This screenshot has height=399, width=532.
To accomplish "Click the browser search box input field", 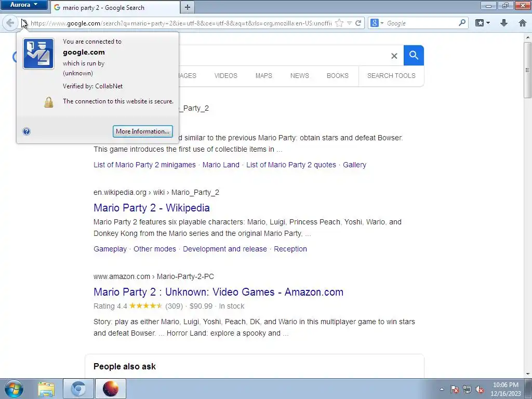I will (x=421, y=23).
